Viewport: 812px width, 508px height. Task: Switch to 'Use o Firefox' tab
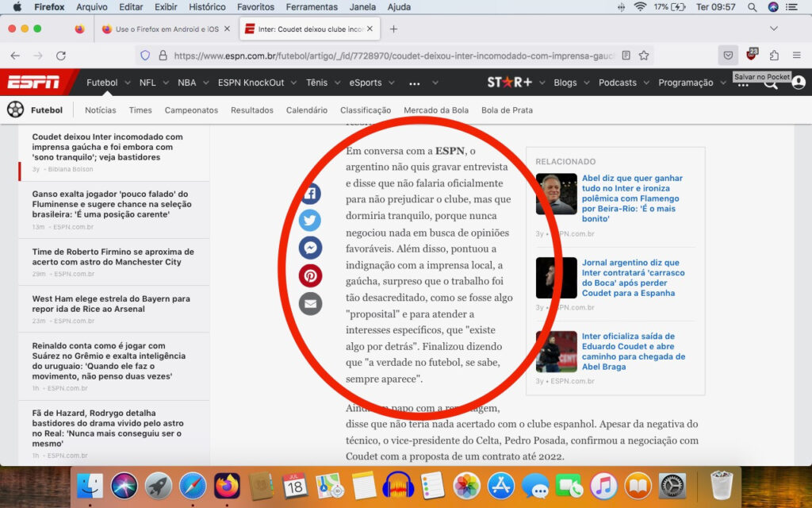coord(166,29)
